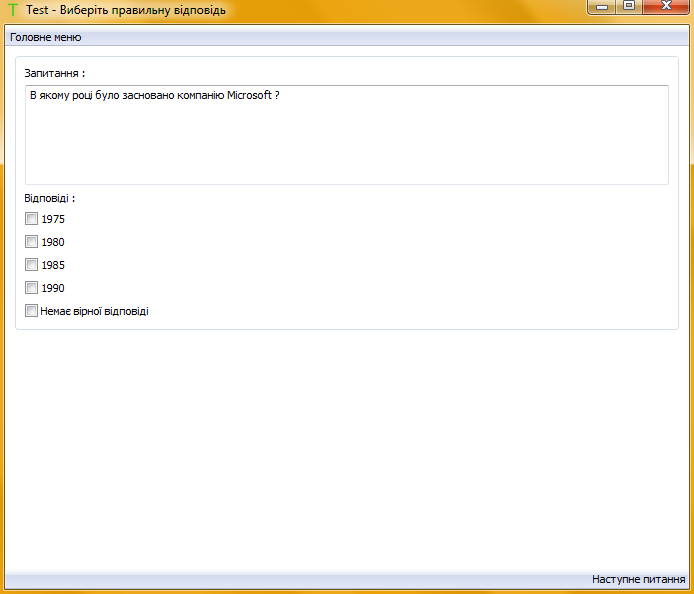Click the window title 'Test - Виберіть правильну відповідь'
This screenshot has height=594, width=694.
(x=126, y=10)
